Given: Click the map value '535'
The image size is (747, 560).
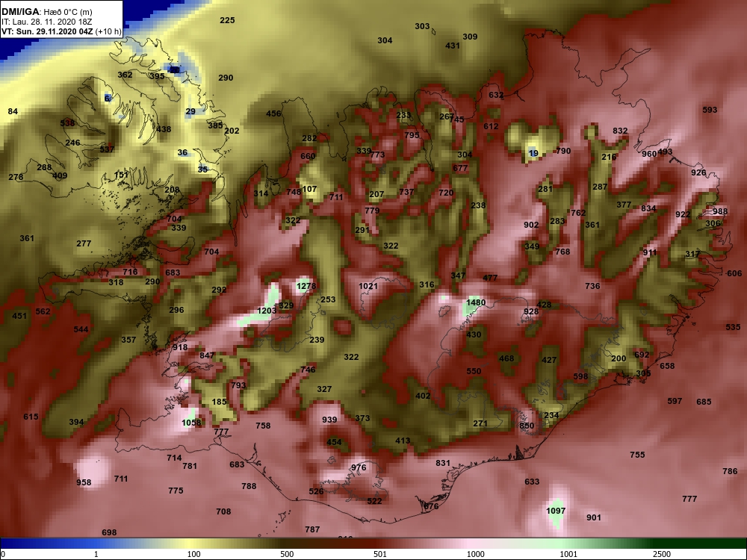Looking at the screenshot, I should (734, 327).
